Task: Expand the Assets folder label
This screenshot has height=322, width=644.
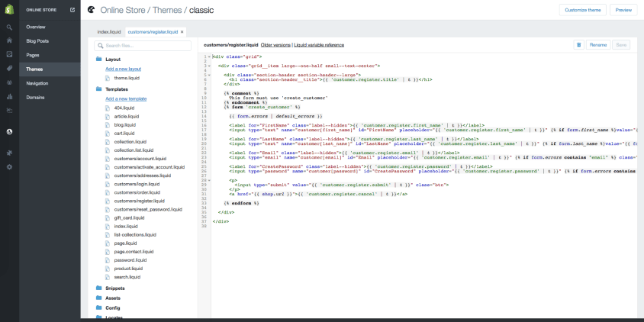Action: point(113,298)
